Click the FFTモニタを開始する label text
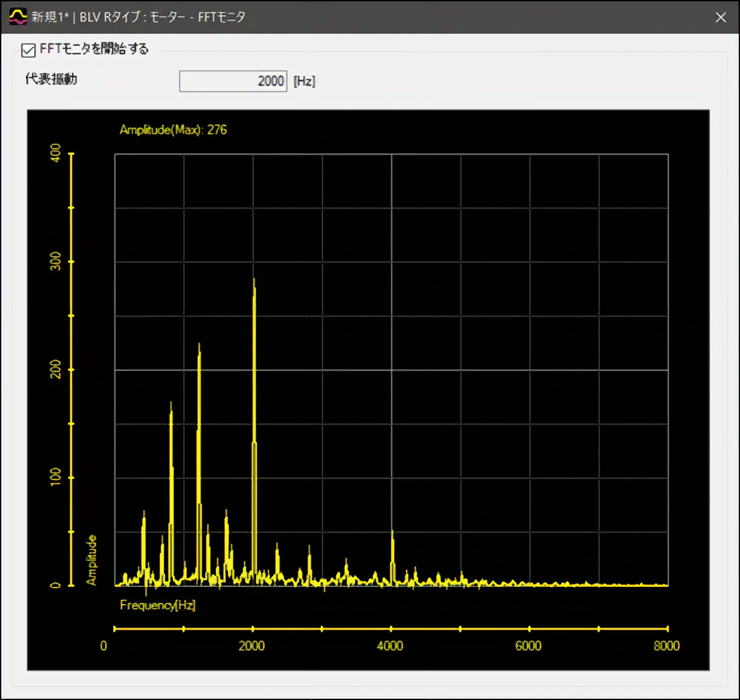Screen dimensions: 740x700 coord(94,49)
